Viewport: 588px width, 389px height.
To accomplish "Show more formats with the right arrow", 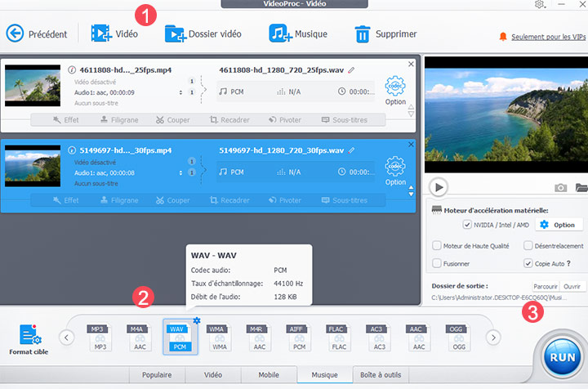I will [x=493, y=338].
